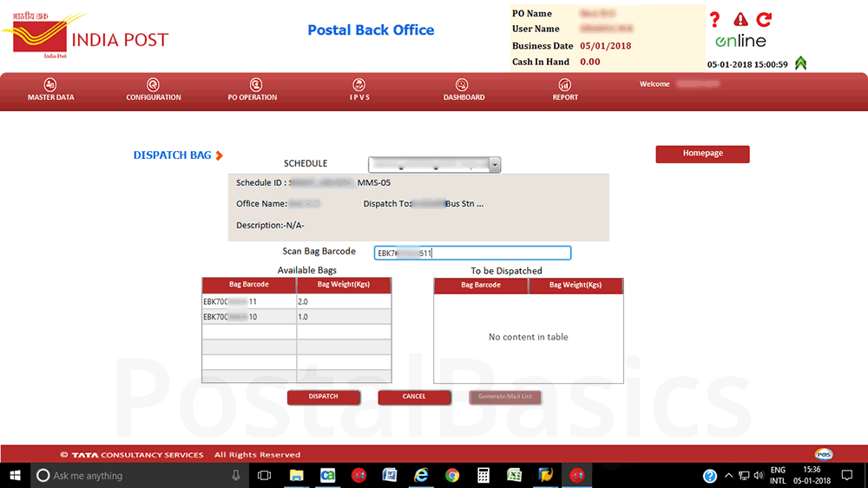Open the Report menu
This screenshot has width=868, height=488.
[565, 89]
